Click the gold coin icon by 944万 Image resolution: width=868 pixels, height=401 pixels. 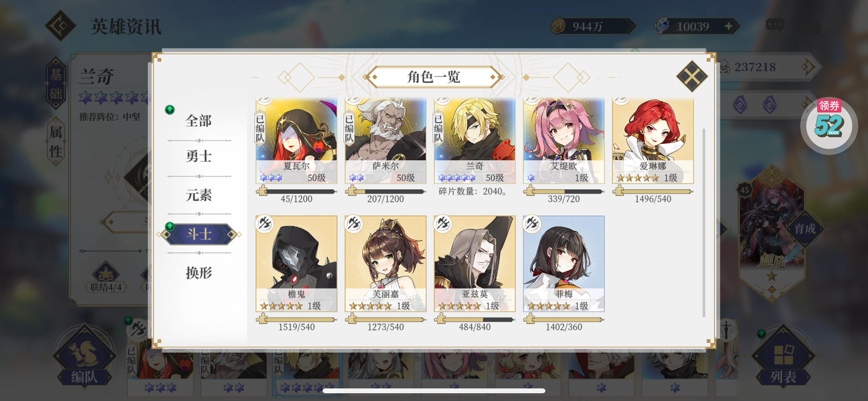[x=558, y=26]
